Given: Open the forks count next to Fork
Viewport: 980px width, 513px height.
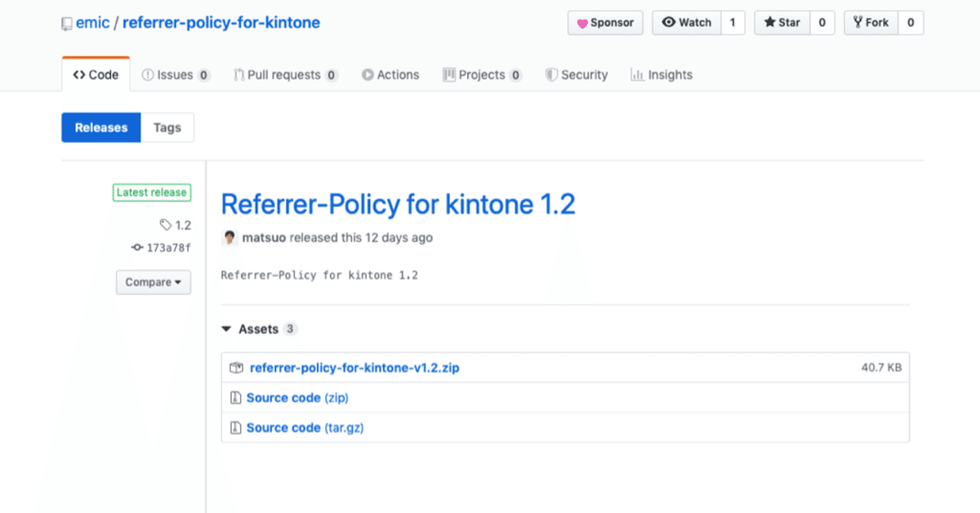Looking at the screenshot, I should [x=911, y=23].
